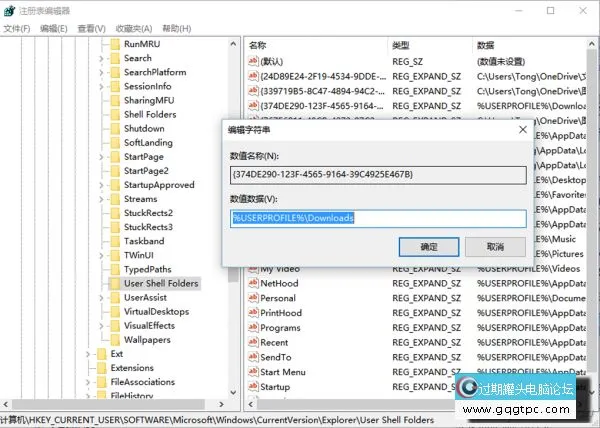
Task: Click the 数值数据 value data field
Action: coord(378,218)
